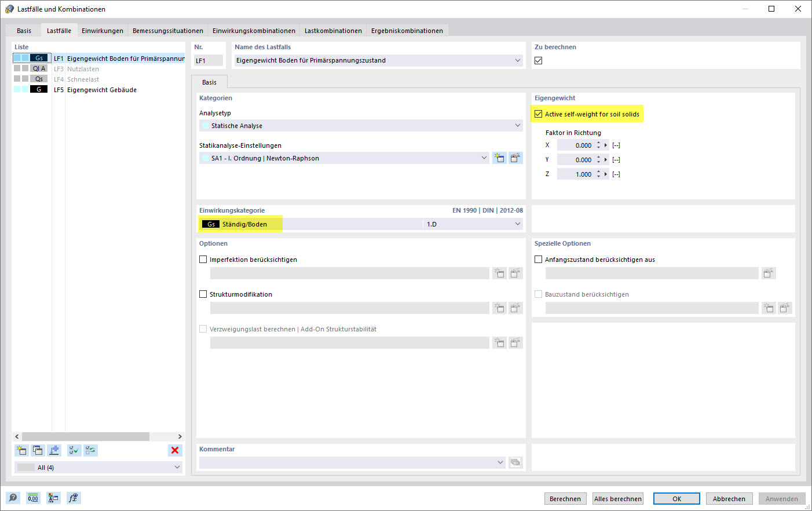
Task: Click the inner Basis tab
Action: tap(209, 82)
